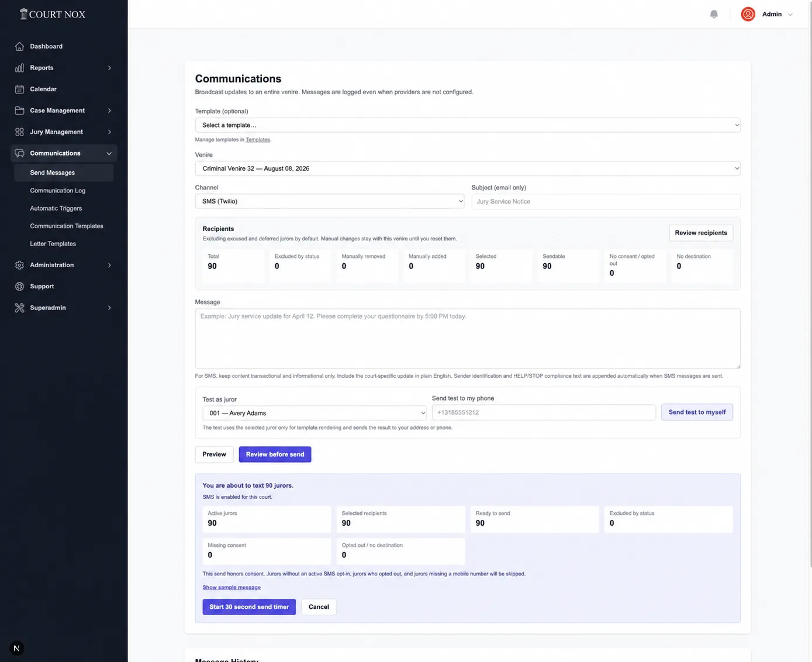Click the No destination stat card
The image size is (812, 662).
click(702, 266)
